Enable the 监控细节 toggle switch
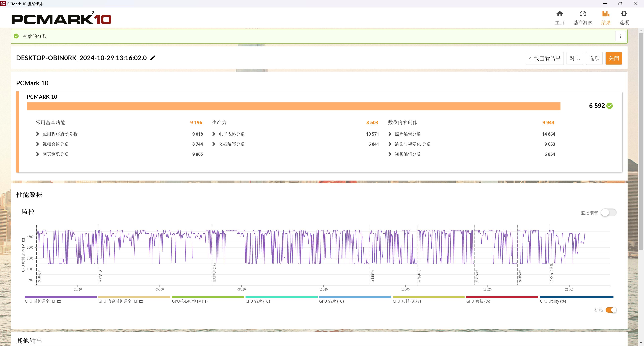 608,213
